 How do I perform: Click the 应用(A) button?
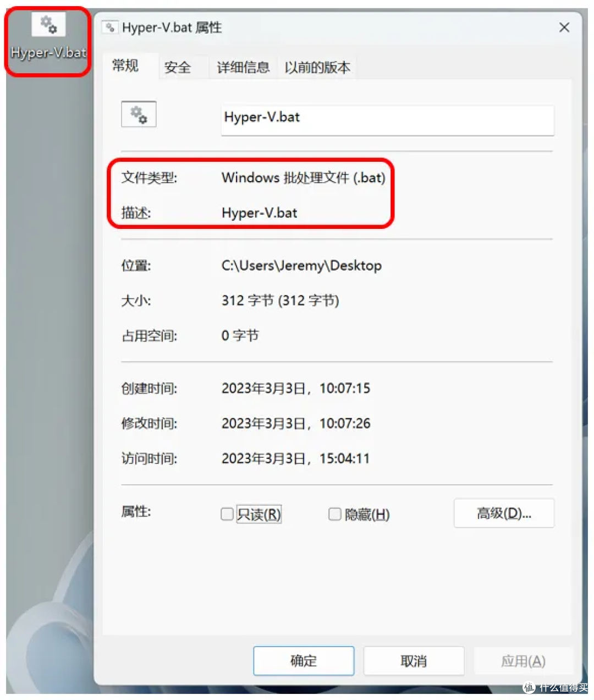pyautogui.click(x=523, y=661)
